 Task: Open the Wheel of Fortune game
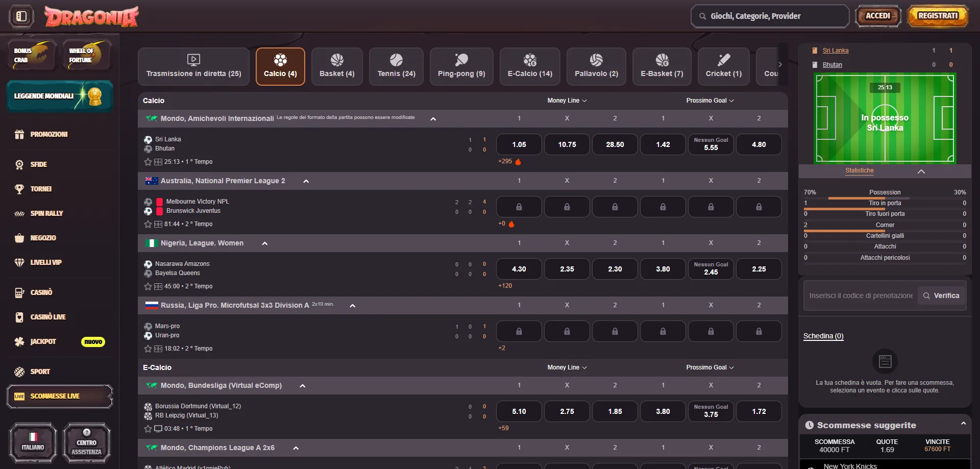pos(86,55)
